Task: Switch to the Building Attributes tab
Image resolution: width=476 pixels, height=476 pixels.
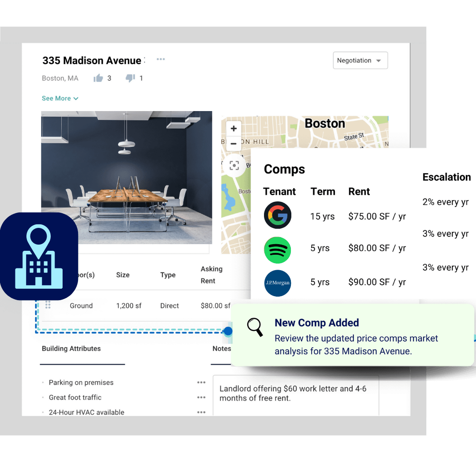Action: (71, 349)
